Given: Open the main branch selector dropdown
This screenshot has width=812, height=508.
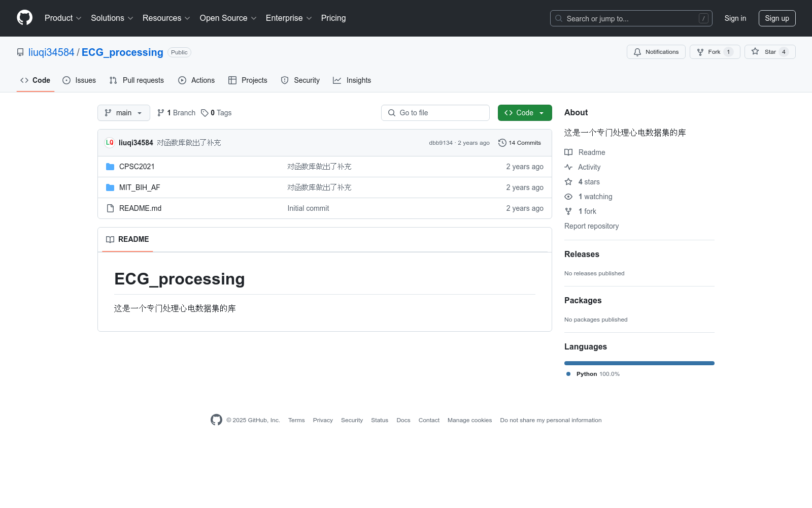Looking at the screenshot, I should (124, 113).
